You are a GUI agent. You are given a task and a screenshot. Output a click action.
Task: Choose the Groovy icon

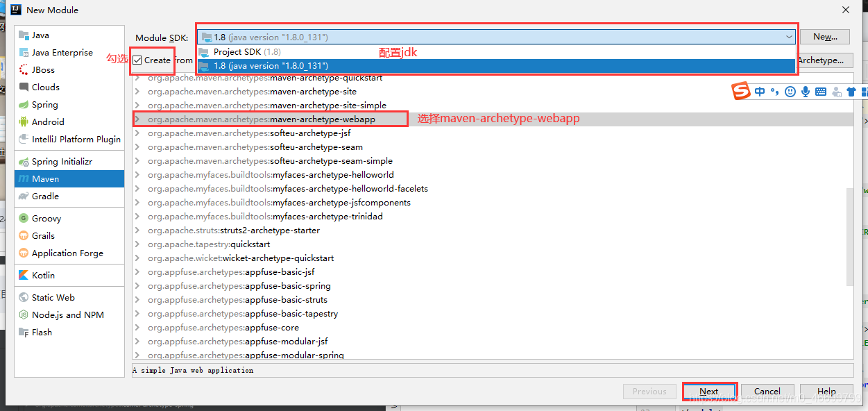tap(24, 219)
